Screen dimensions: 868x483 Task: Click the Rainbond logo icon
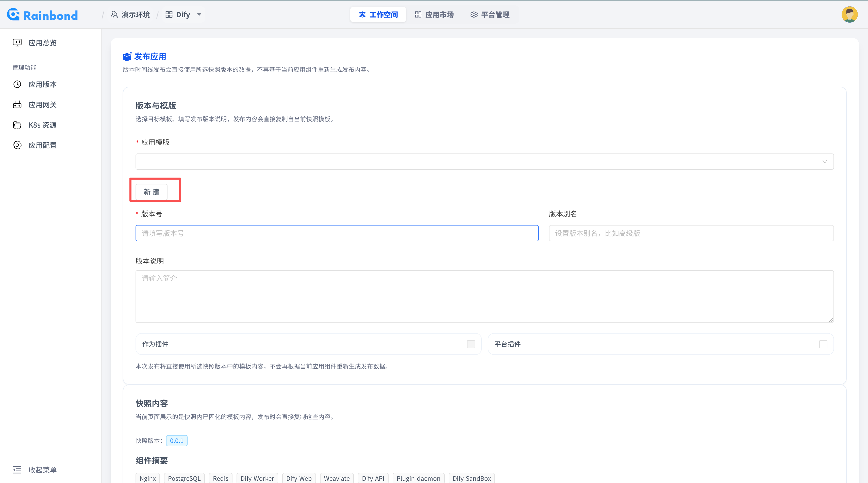coord(13,14)
